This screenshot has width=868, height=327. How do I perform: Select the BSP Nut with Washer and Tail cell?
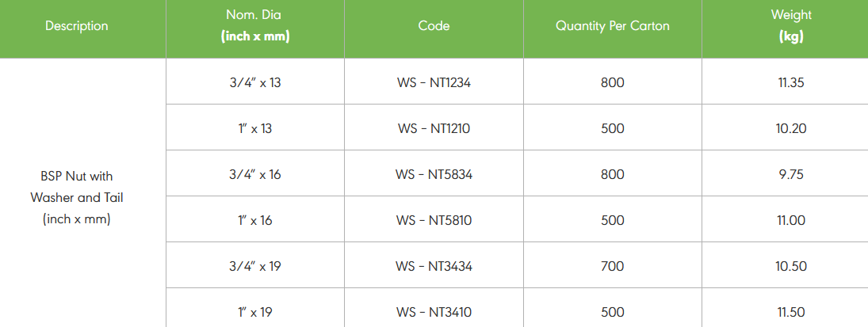(x=77, y=197)
